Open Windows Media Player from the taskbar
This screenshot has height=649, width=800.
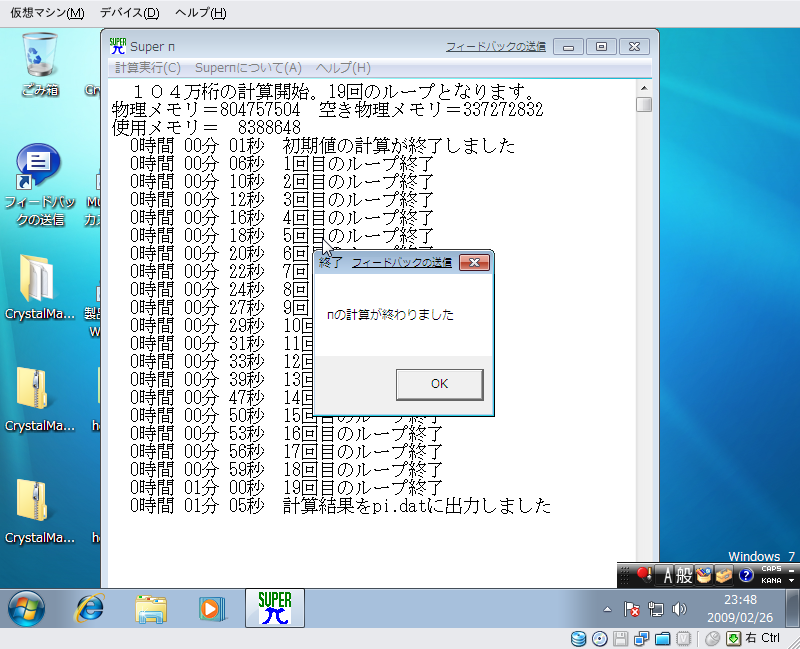tap(211, 609)
